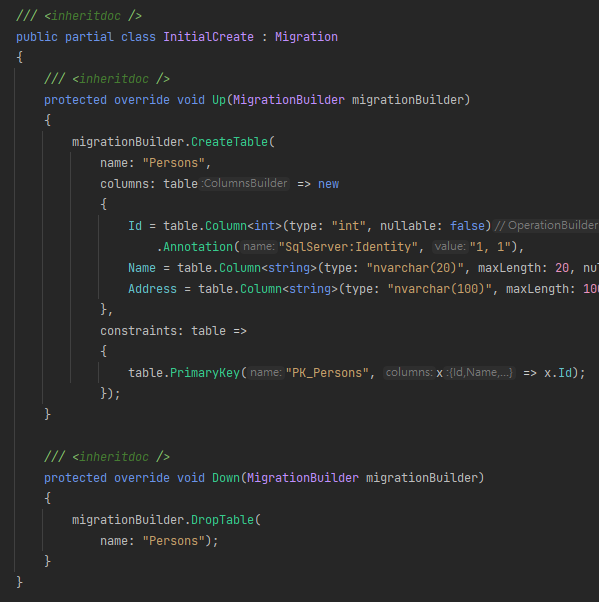Click the "nvarchar(100)" type string
Image resolution: width=599 pixels, height=602 pixels.
(x=439, y=289)
